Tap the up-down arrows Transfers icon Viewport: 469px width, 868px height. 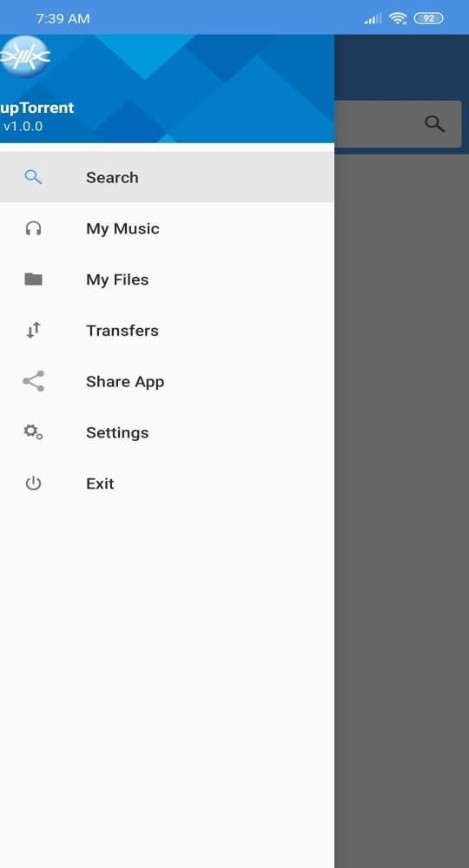33,331
